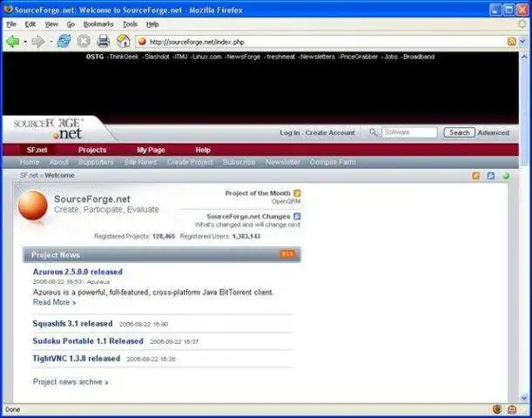Go to Home page icon
The width and height of the screenshot is (532, 418).
pyautogui.click(x=123, y=42)
